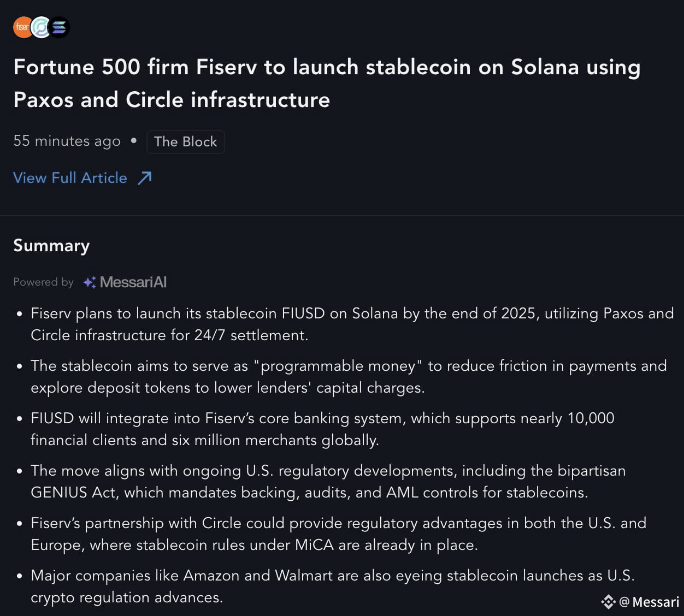Select The Block source tag
The height and width of the screenshot is (616, 684).
pos(185,141)
